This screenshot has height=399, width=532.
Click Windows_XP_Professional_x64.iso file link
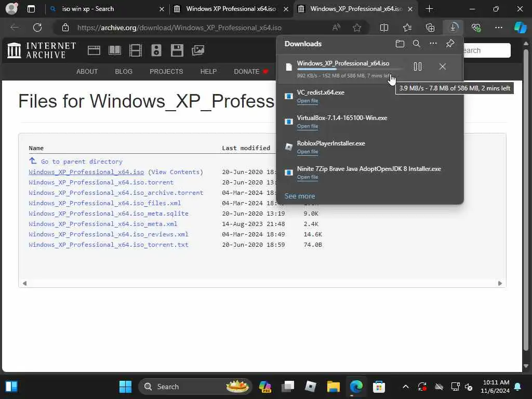pos(86,172)
